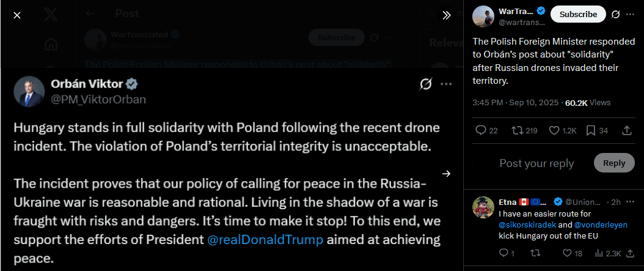
Task: Open the @sikorskiradek mention link
Action: click(x=522, y=225)
